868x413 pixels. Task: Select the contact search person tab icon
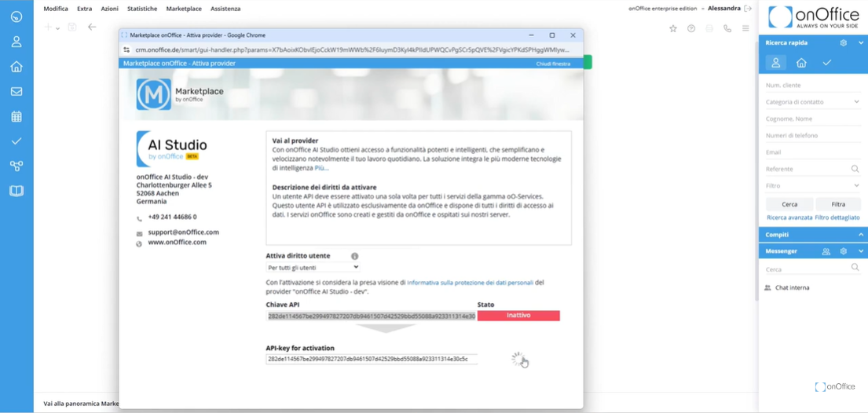[x=775, y=63]
